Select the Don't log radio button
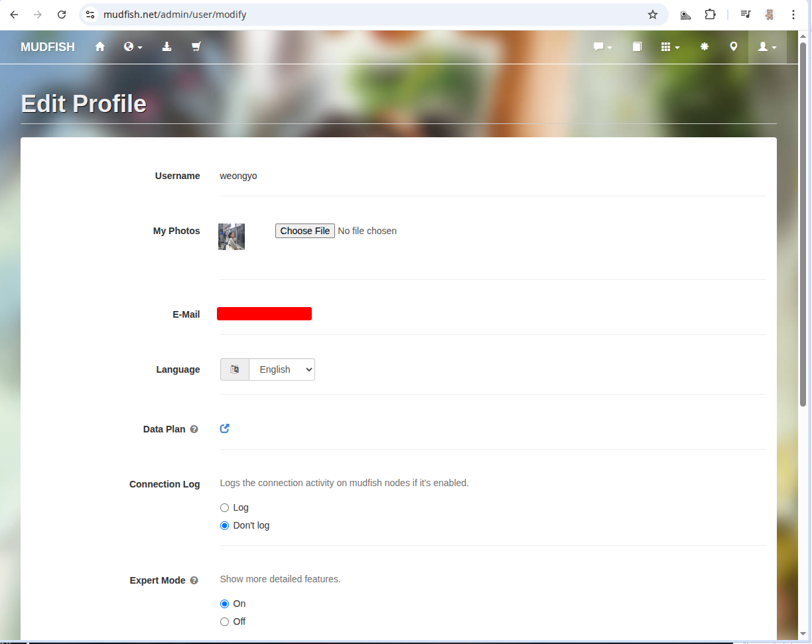Viewport: 812px width, 644px height. [x=224, y=525]
